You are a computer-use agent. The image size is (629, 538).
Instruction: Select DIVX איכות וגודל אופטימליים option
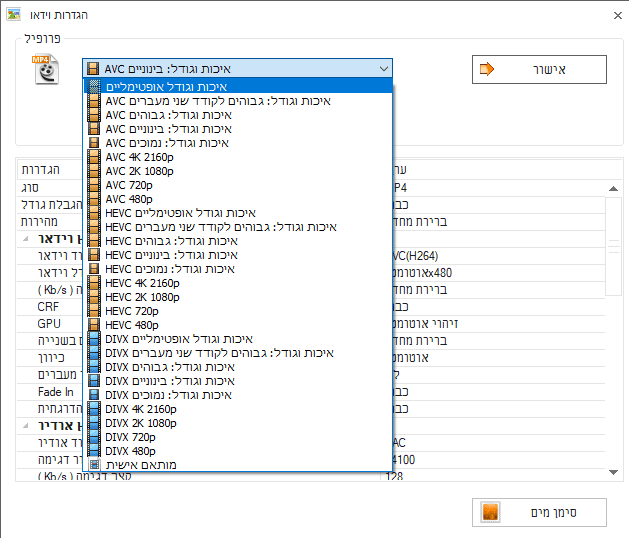click(237, 339)
